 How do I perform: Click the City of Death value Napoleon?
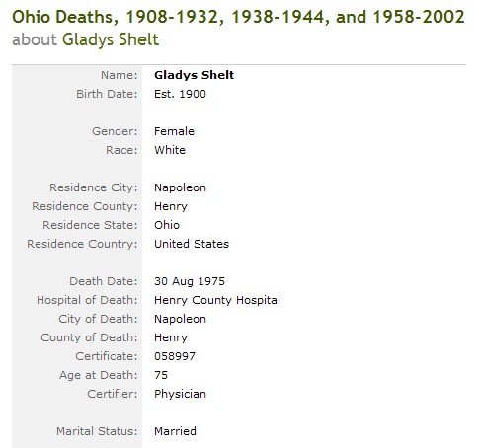180,319
